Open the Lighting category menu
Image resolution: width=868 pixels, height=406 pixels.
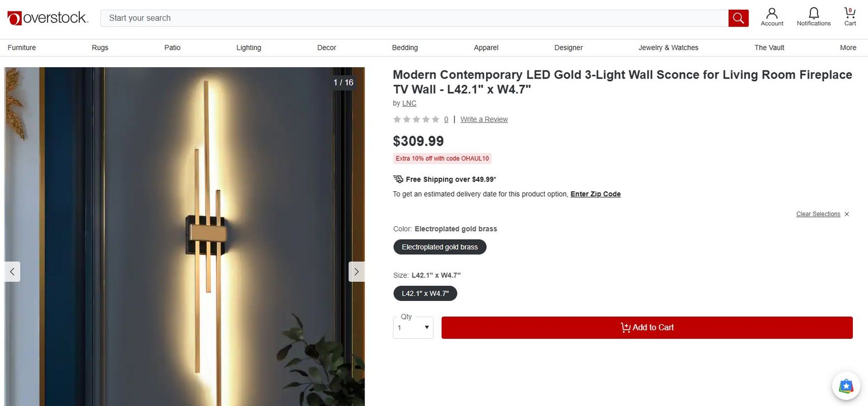pyautogui.click(x=248, y=48)
